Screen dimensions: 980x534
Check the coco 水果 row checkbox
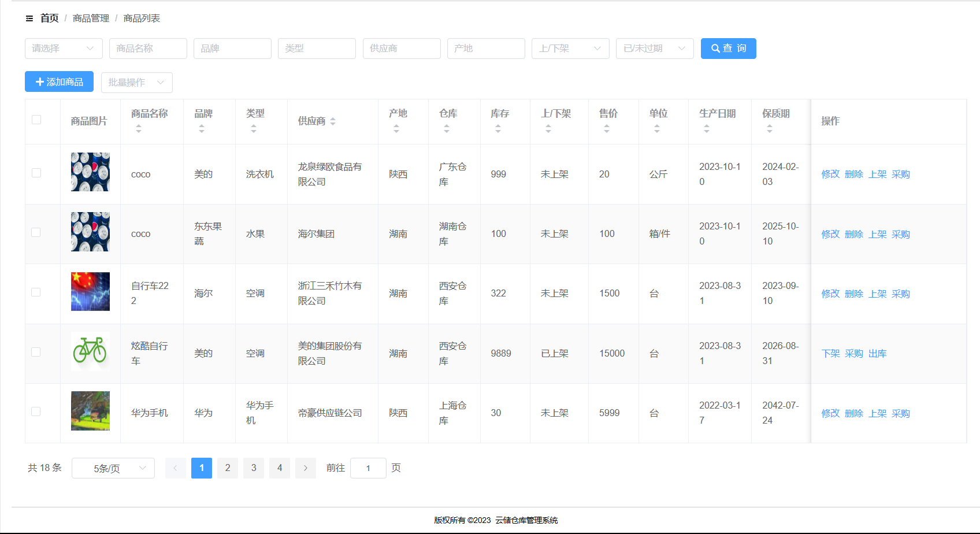tap(36, 232)
